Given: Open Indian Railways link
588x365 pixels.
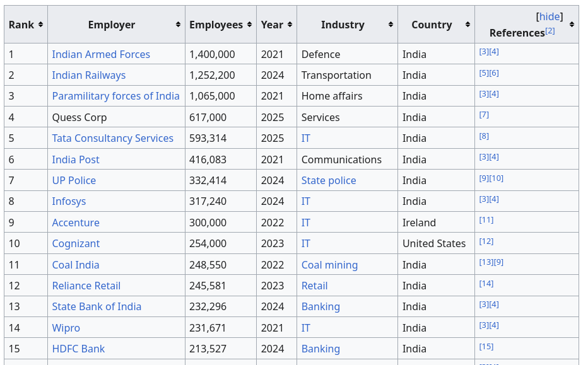Looking at the screenshot, I should click(x=88, y=75).
